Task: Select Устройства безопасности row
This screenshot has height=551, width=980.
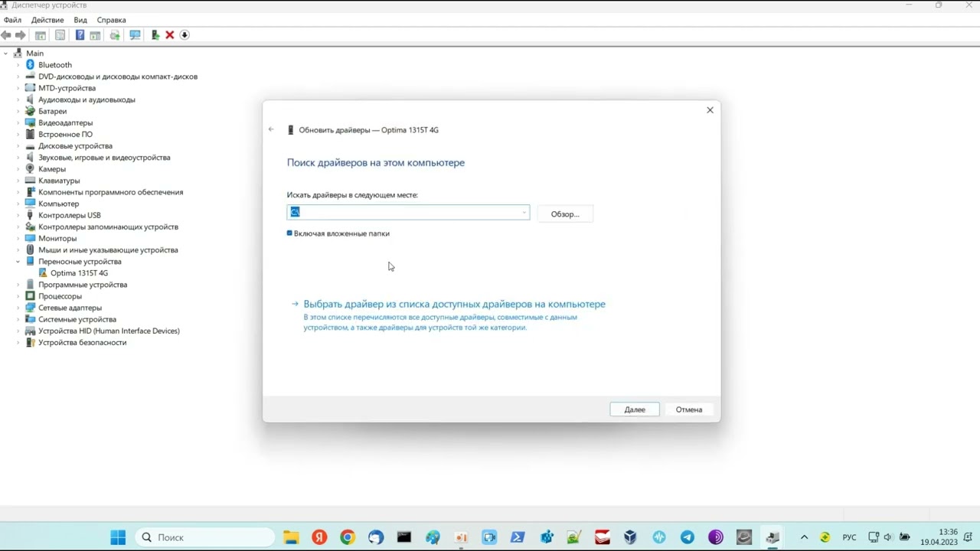Action: click(x=82, y=343)
